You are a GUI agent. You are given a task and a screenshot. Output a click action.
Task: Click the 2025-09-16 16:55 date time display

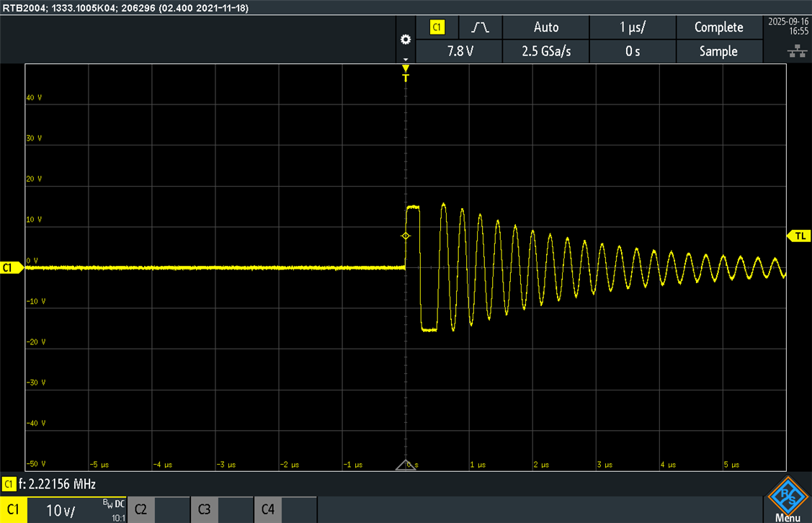click(x=788, y=26)
